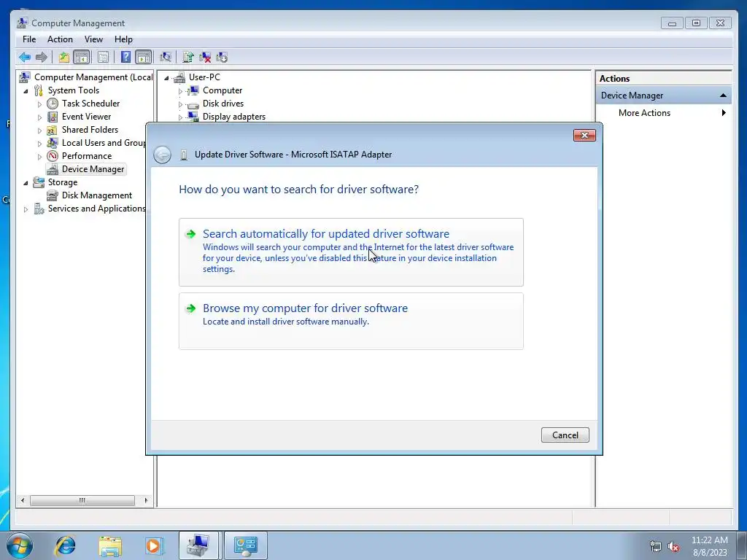Click the Uninstall device icon with red X
747x560 pixels.
pyautogui.click(x=205, y=58)
